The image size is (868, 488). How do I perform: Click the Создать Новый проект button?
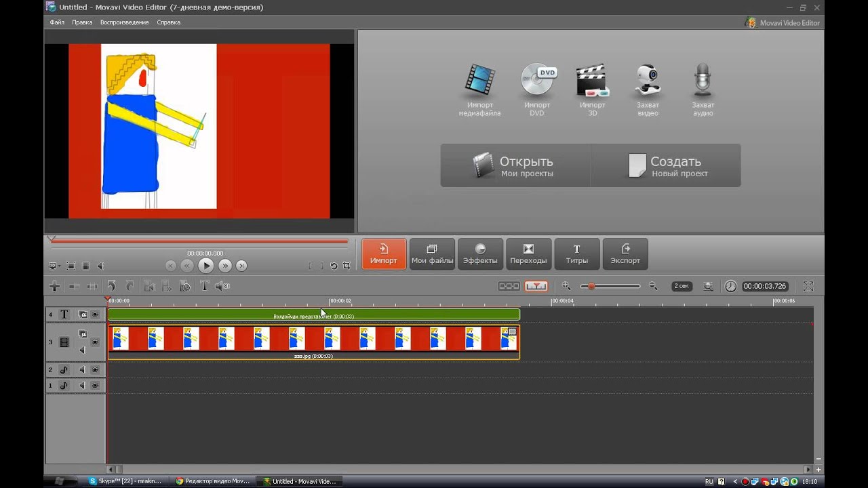pos(666,165)
